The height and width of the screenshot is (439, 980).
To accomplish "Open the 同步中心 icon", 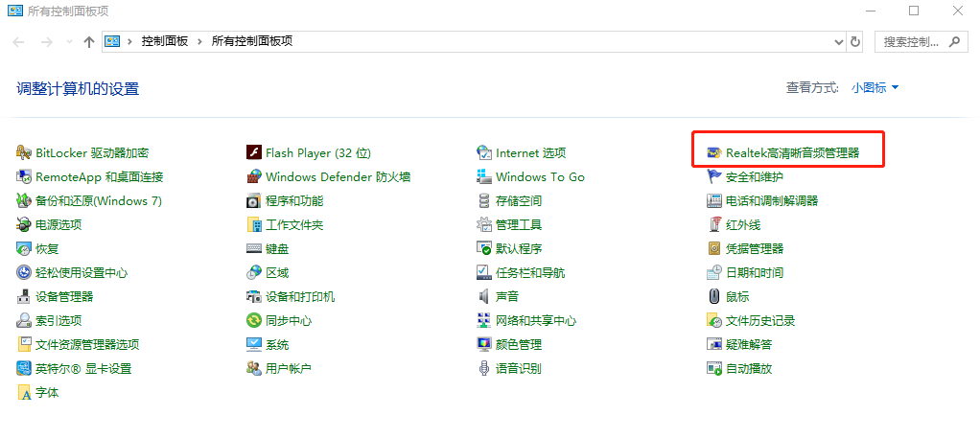I will pos(254,321).
